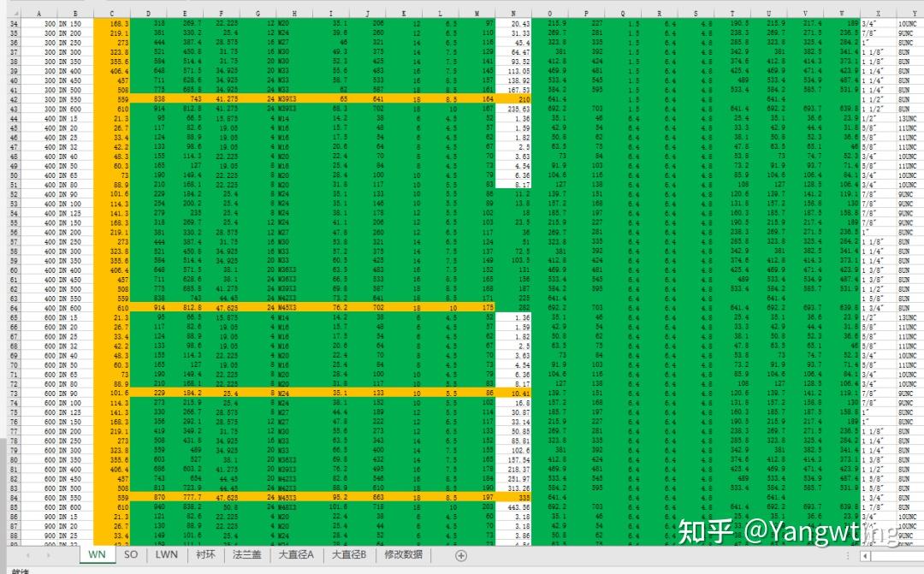Select column H header
This screenshot has width=924, height=574.
click(x=294, y=13)
